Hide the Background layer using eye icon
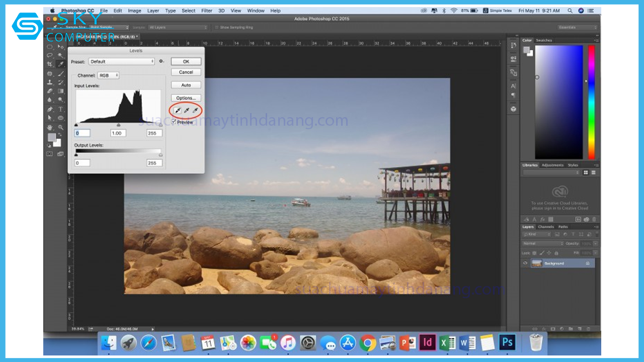This screenshot has height=362, width=644. (526, 263)
